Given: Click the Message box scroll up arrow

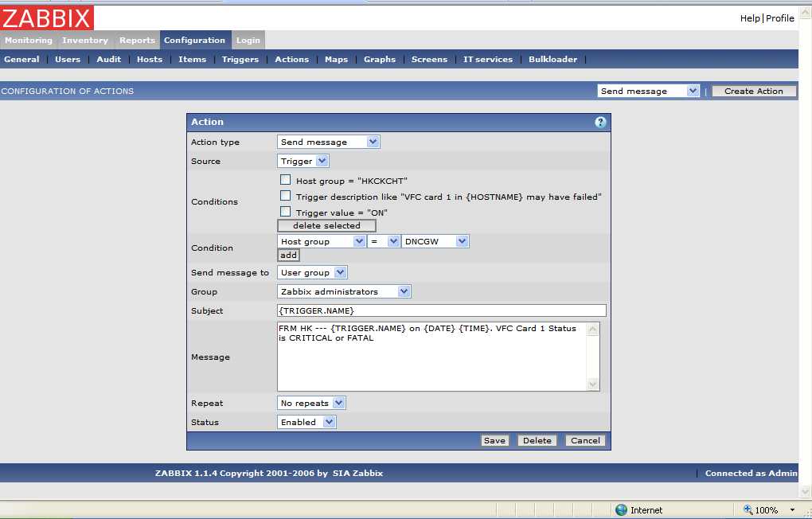Looking at the screenshot, I should 593,330.
